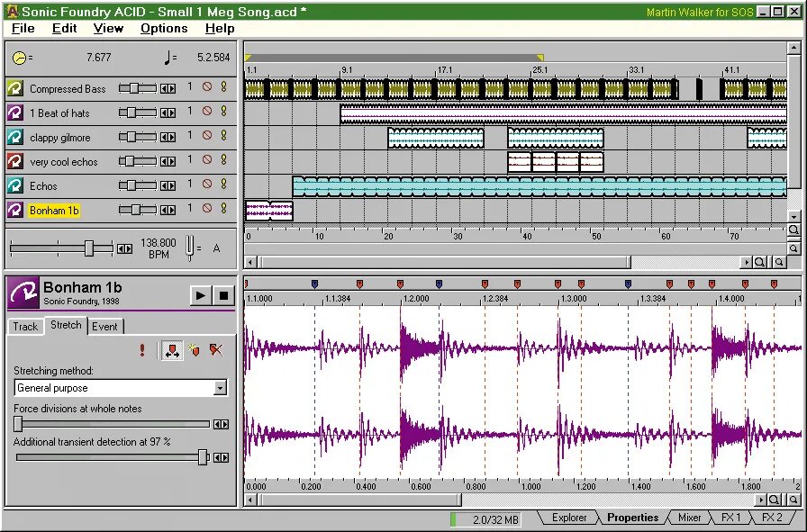Click the red exclamation reset markers icon

pos(142,350)
